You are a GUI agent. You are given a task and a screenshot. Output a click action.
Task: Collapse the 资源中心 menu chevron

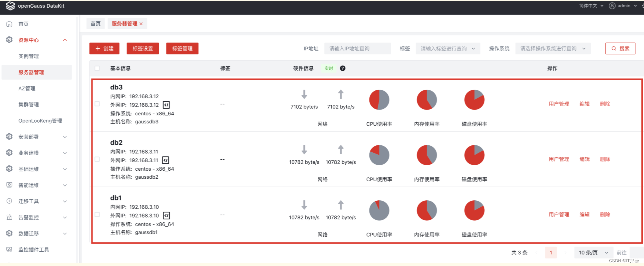65,40
